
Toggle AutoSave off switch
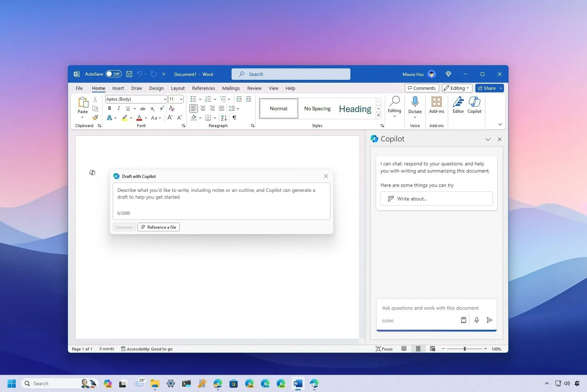(113, 74)
